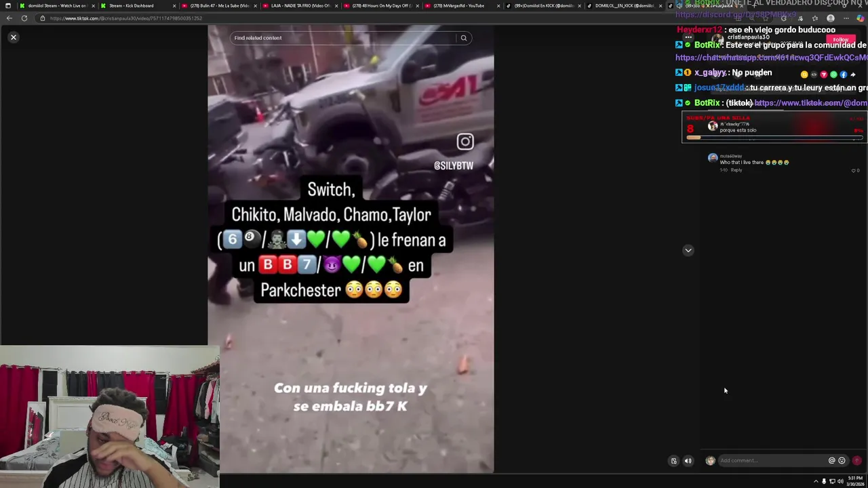Image resolution: width=868 pixels, height=488 pixels.
Task: Click your profile avatar beside Add comment
Action: (x=710, y=461)
